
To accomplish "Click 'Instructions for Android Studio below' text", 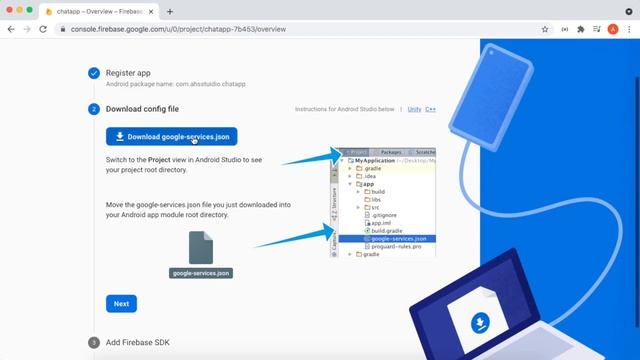I will 344,109.
